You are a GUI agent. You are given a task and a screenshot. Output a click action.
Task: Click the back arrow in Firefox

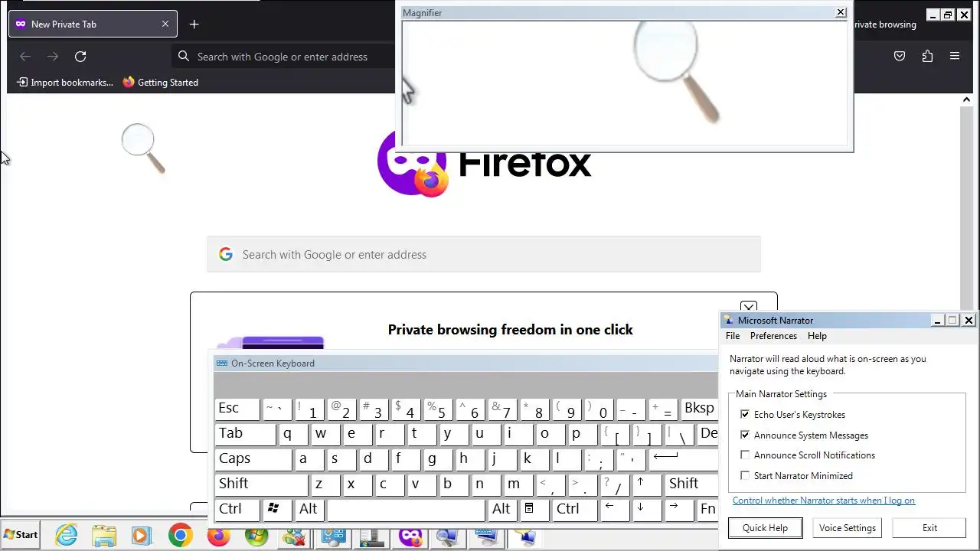tap(25, 57)
